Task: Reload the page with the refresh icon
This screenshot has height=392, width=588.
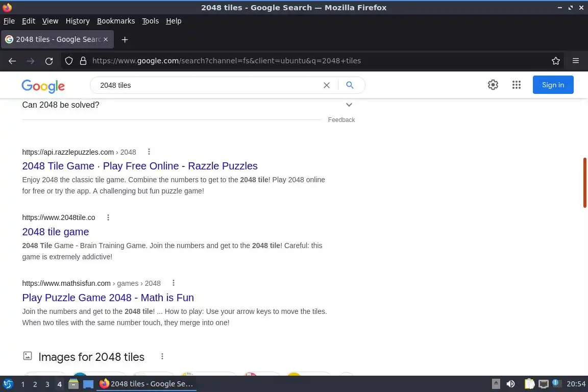Action: point(49,61)
